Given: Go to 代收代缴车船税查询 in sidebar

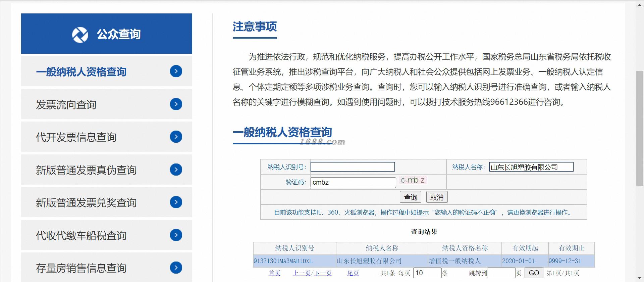Looking at the screenshot, I should coord(107,235).
